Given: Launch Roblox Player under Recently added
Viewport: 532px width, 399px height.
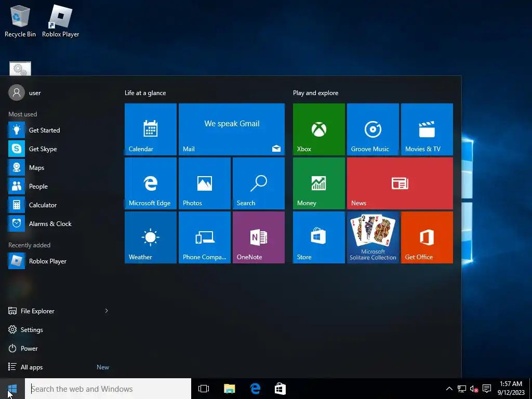Looking at the screenshot, I should pyautogui.click(x=58, y=261).
